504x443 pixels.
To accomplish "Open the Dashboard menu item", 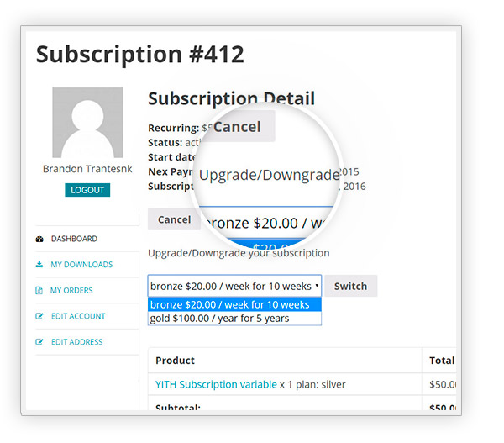I will coord(74,239).
